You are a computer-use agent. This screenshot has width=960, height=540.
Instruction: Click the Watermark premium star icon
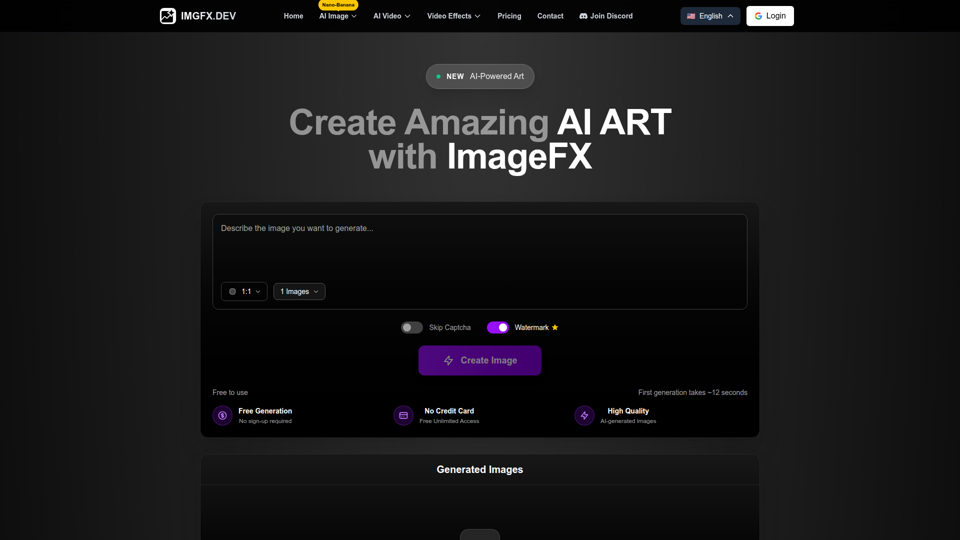click(555, 328)
